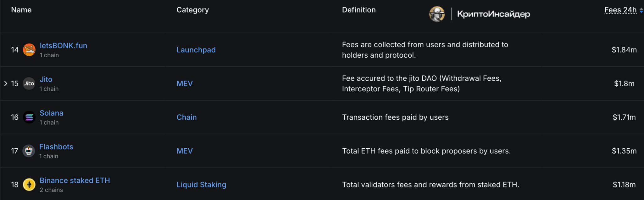The width and height of the screenshot is (644, 200).
Task: Click the КриптоИнсайдер avatar image
Action: (437, 14)
